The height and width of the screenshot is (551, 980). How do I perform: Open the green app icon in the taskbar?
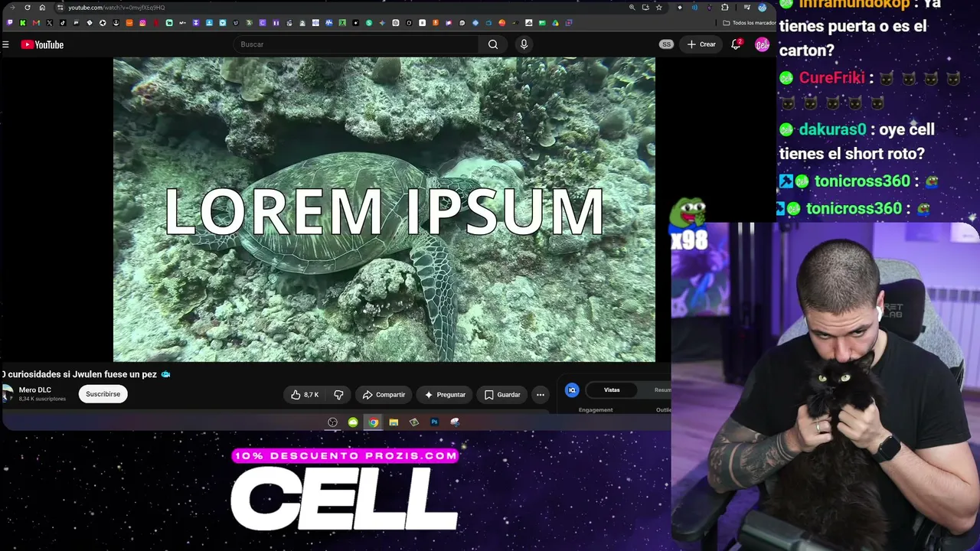(353, 422)
